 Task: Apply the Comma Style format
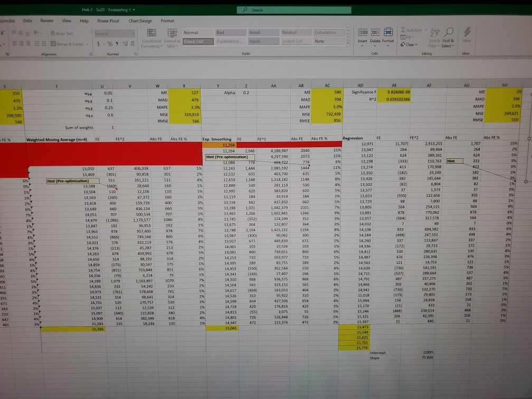point(117,43)
